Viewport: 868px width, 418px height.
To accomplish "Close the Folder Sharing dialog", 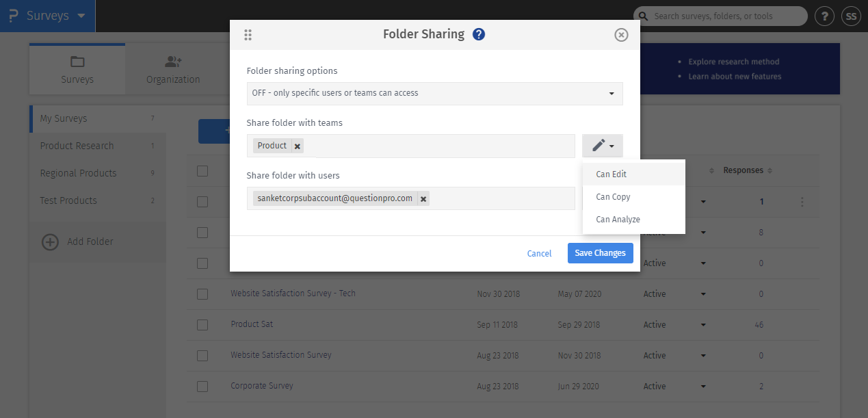I will pyautogui.click(x=621, y=35).
